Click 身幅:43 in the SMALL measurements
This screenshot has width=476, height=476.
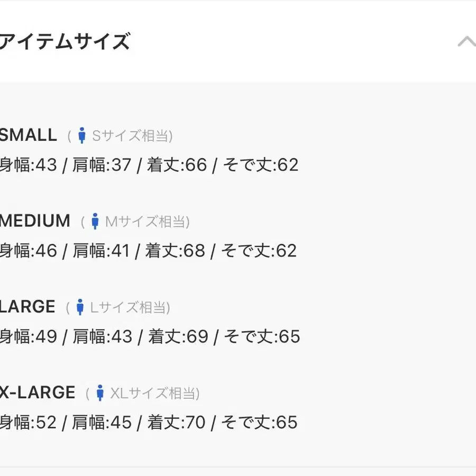coord(28,165)
